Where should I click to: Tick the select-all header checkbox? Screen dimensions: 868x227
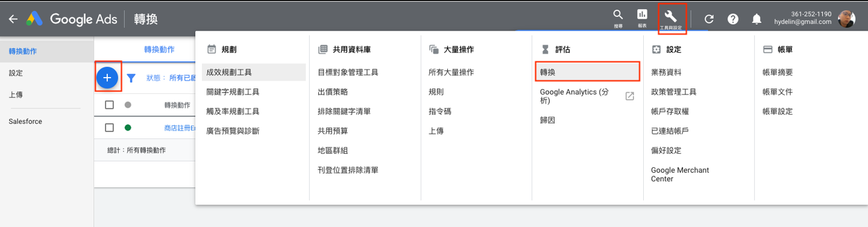pyautogui.click(x=109, y=105)
